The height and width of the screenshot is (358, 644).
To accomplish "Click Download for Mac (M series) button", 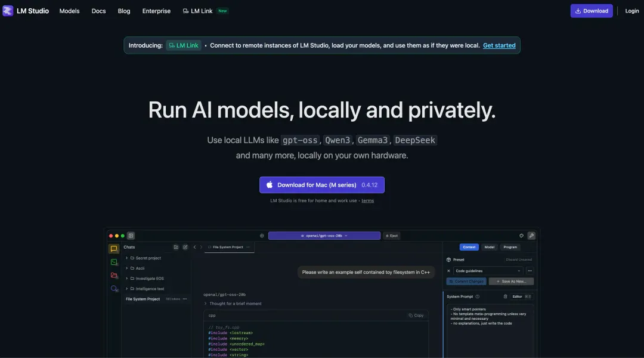I will 322,185.
